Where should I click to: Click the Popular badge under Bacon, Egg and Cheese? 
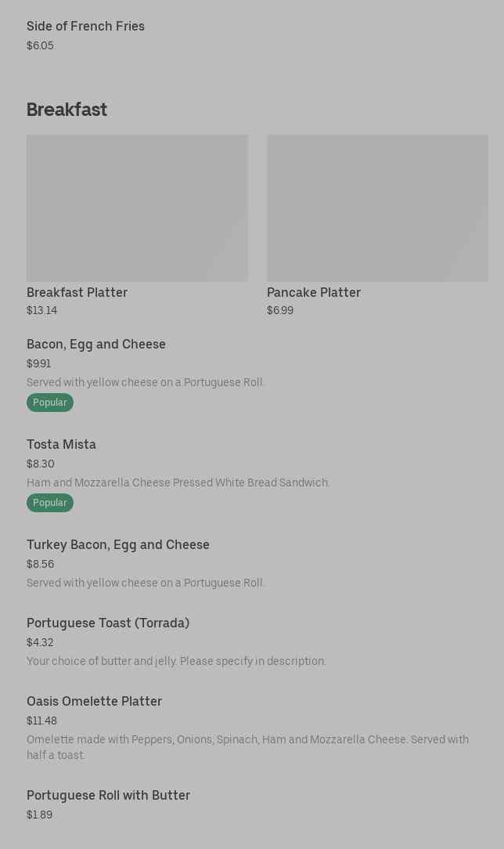[x=50, y=403]
